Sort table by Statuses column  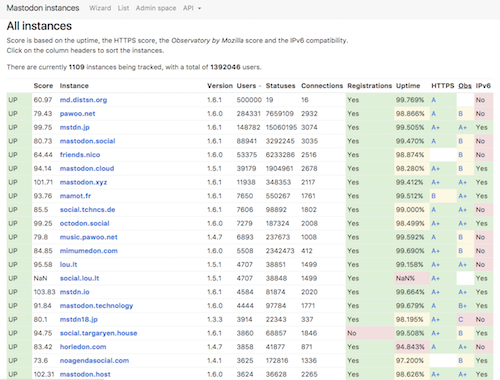[280, 86]
